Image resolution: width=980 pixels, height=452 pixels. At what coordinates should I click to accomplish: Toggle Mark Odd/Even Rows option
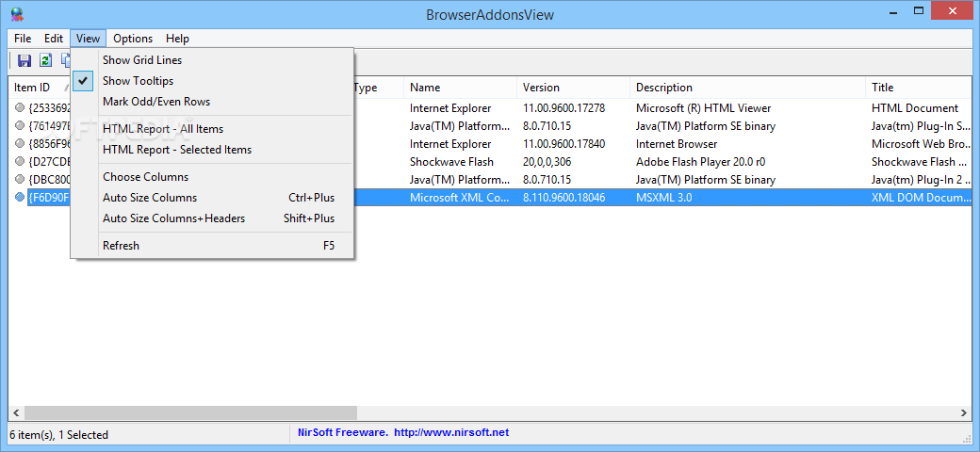[x=213, y=101]
